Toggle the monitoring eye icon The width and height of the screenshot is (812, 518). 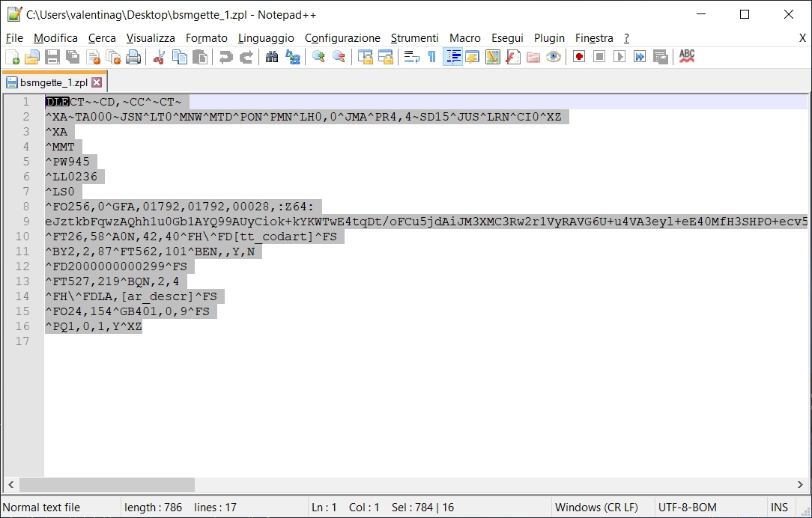[553, 57]
